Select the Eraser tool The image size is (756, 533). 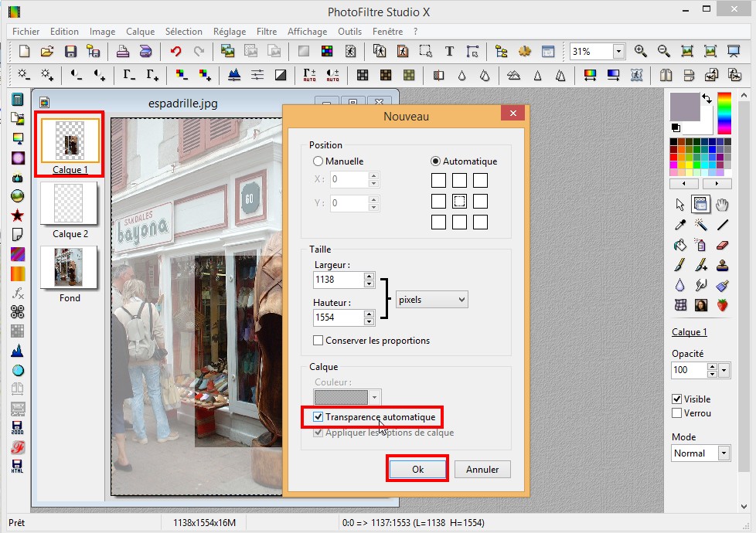pos(722,245)
